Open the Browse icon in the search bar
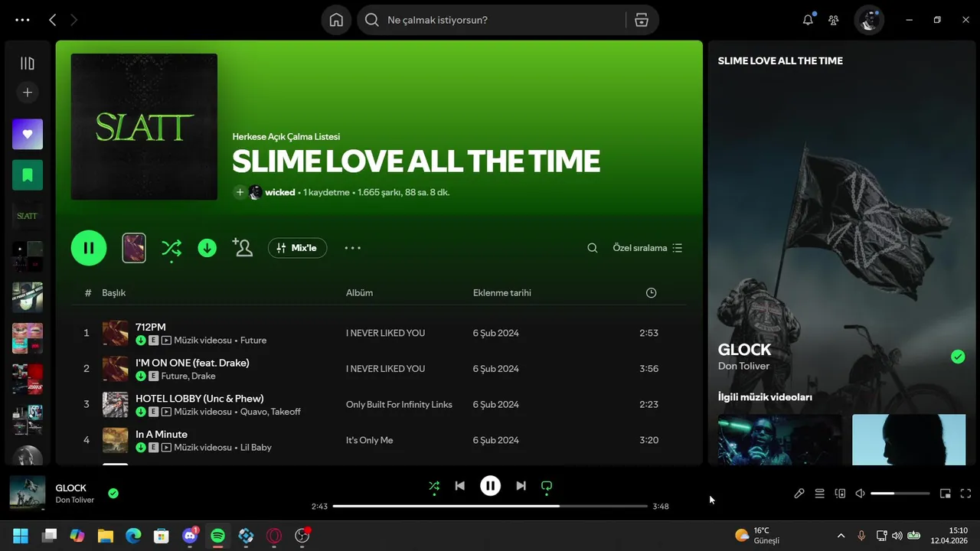Screen dimensions: 980x551 (642, 20)
